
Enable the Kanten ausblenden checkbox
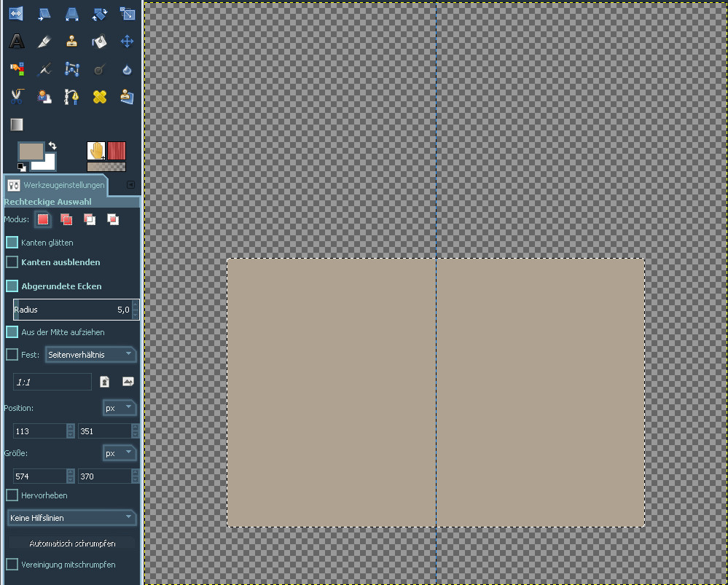[x=12, y=262]
